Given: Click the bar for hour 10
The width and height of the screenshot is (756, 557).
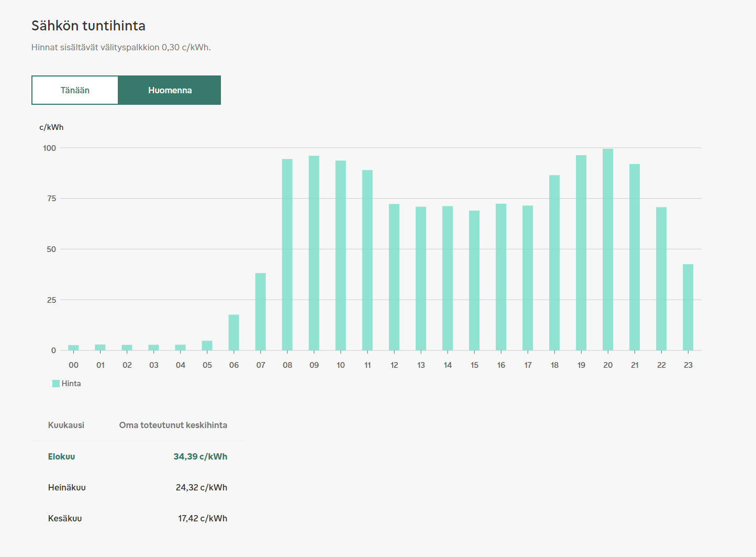Looking at the screenshot, I should point(341,256).
